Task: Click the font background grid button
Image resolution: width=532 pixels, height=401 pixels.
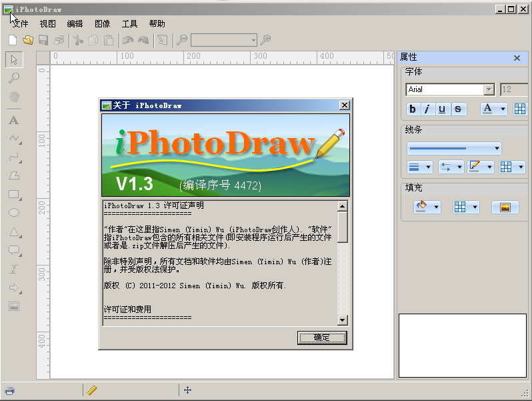Action: (520, 109)
